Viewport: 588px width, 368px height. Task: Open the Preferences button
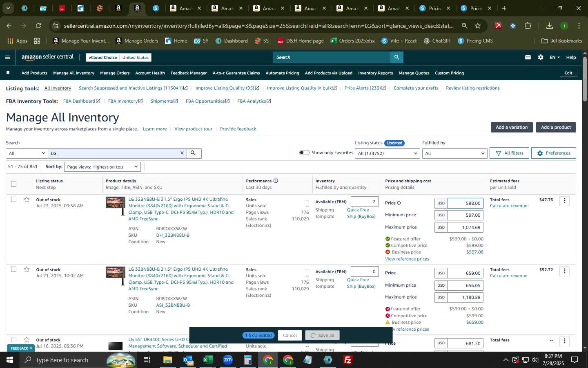(x=553, y=153)
